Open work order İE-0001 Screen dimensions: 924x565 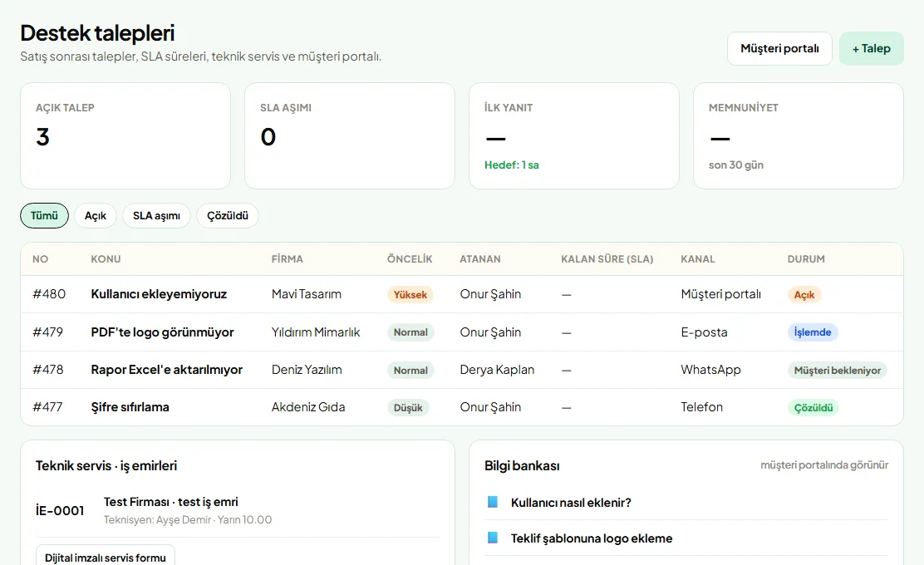coord(60,510)
